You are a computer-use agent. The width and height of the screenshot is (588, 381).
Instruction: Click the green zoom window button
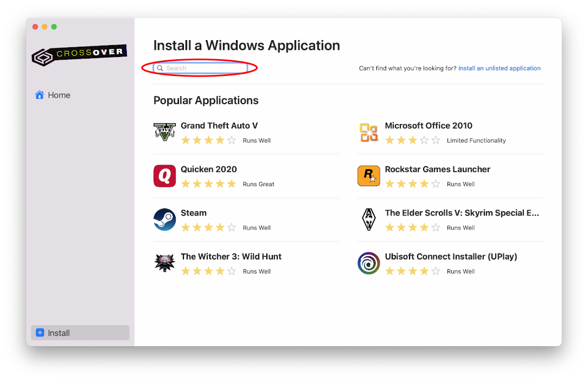tap(54, 27)
